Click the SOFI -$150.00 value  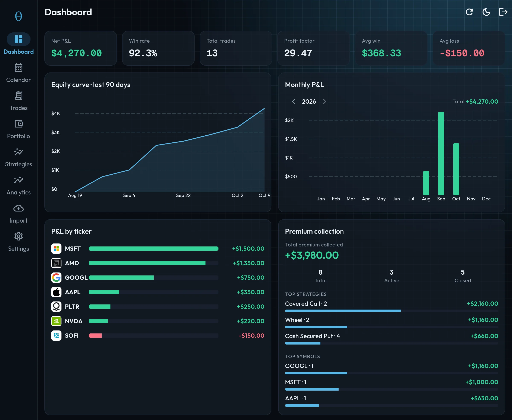pos(251,336)
